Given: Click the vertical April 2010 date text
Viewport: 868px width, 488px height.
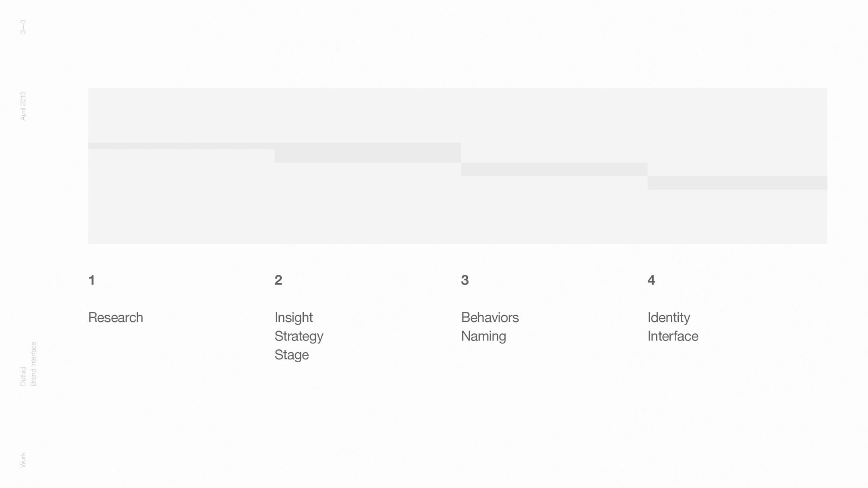Looking at the screenshot, I should point(23,106).
